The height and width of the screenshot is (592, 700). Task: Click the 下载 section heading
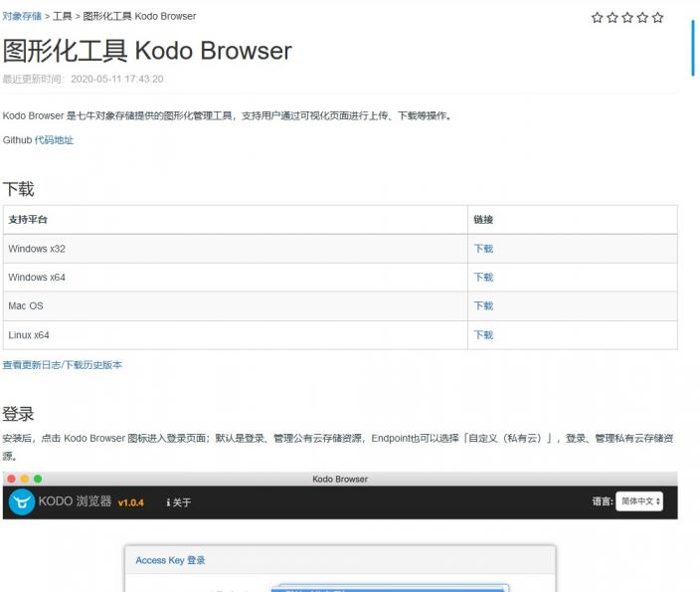[18, 189]
